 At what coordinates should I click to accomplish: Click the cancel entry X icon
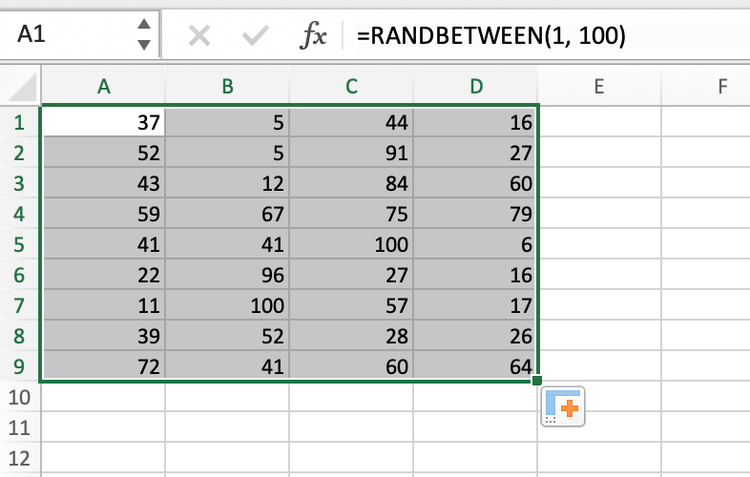click(199, 36)
